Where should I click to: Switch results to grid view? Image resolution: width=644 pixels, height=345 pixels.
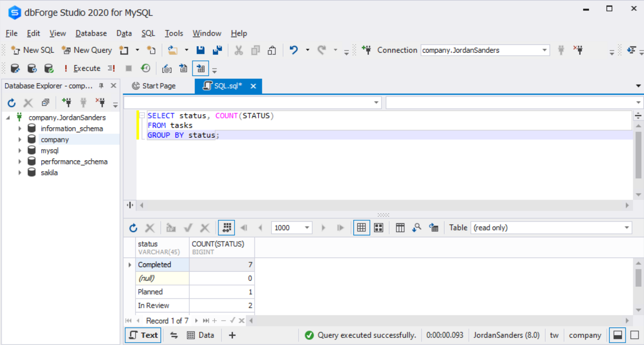[362, 228]
